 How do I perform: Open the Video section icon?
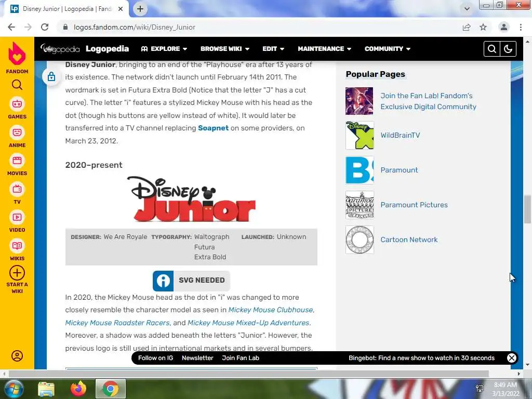(17, 217)
